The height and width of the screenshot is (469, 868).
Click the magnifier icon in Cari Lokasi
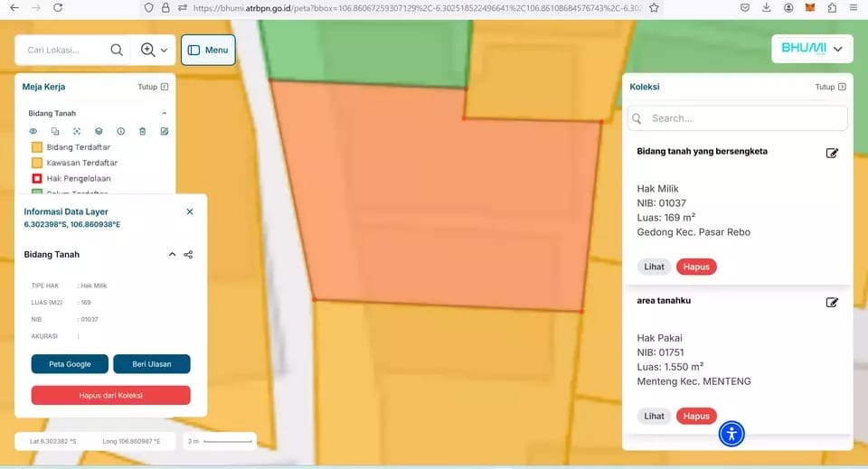point(117,51)
